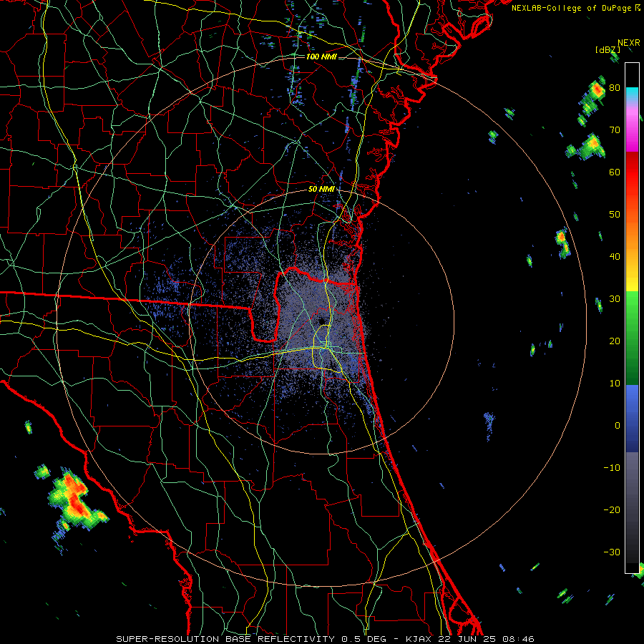Click the 50 NMI range ring label

coord(321,190)
